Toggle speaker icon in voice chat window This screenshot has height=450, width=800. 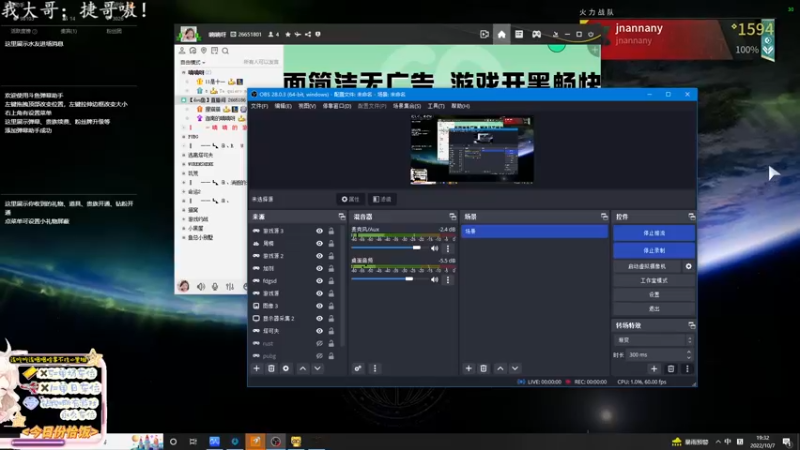pos(201,287)
